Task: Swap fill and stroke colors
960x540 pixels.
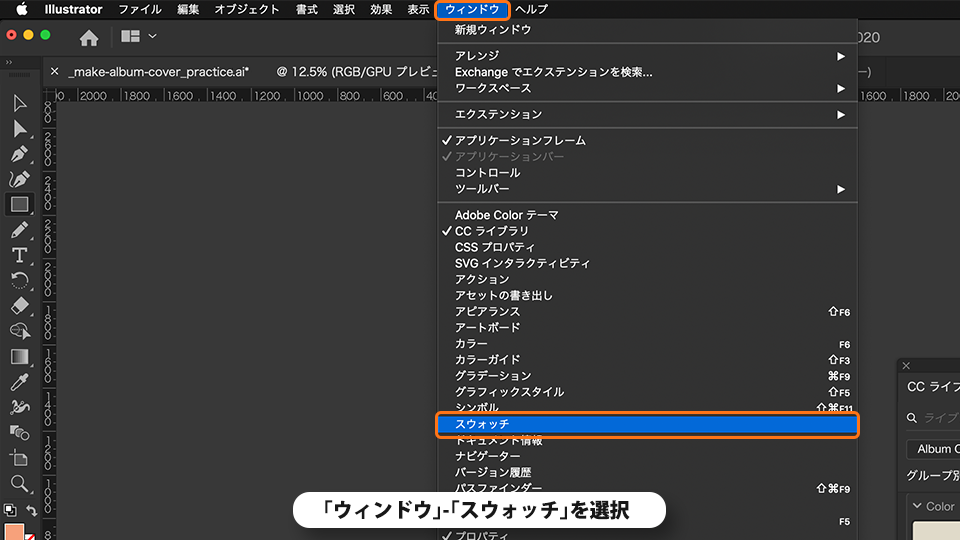Action: click(31, 509)
